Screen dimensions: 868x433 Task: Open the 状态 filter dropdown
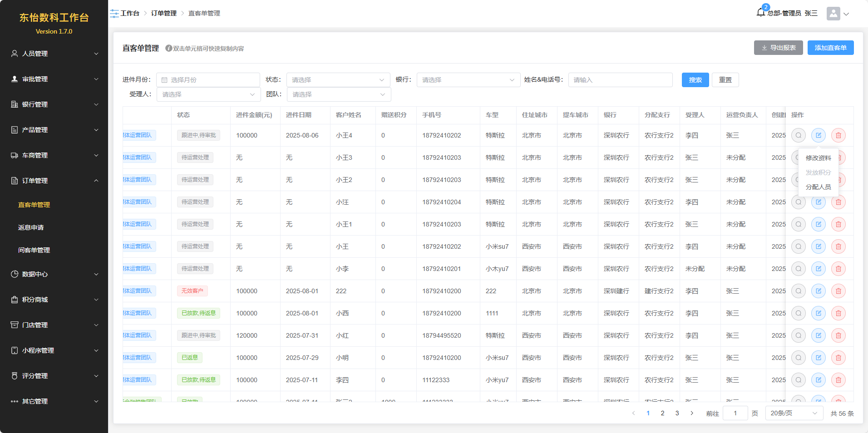click(x=338, y=80)
